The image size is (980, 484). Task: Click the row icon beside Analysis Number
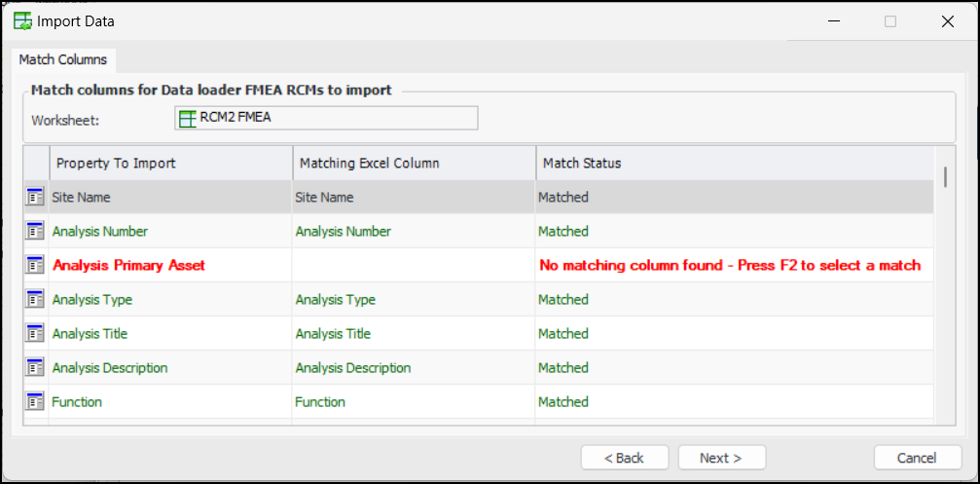point(35,232)
